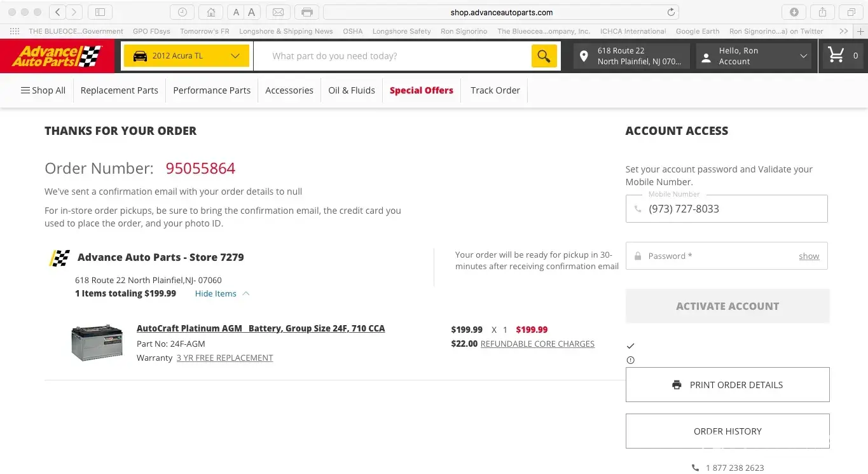Viewport: 868px width, 474px height.
Task: Open the Shop All menu
Action: click(x=43, y=90)
